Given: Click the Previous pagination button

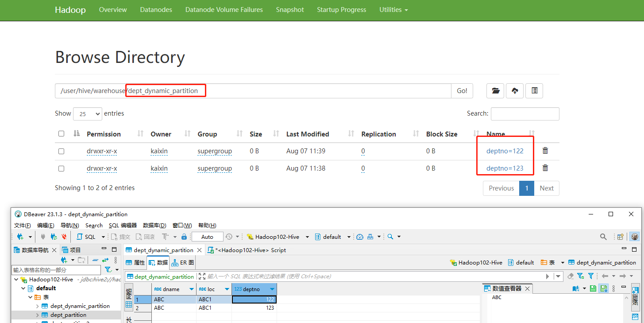Looking at the screenshot, I should point(501,188).
